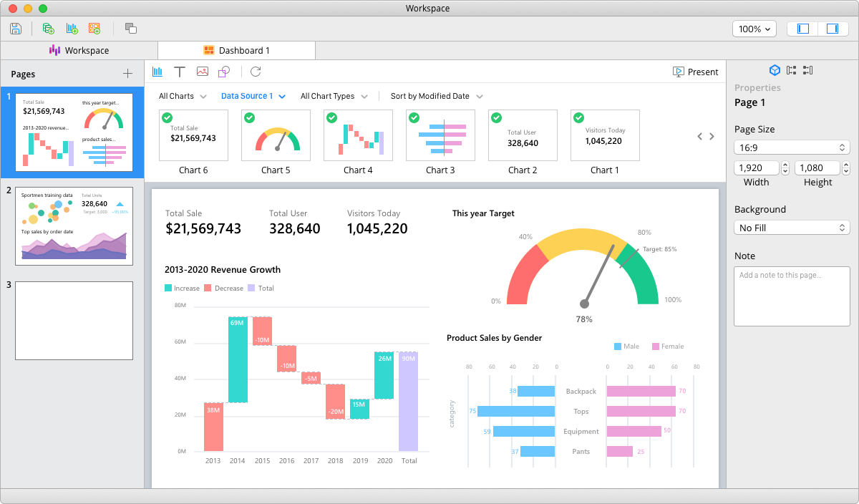Click the Save icon in toolbar

[x=16, y=29]
